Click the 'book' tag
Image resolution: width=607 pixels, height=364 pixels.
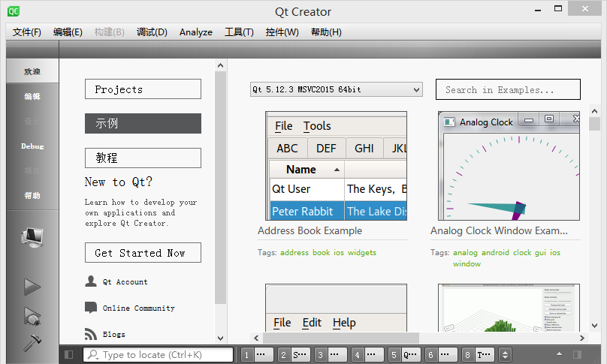[322, 253]
